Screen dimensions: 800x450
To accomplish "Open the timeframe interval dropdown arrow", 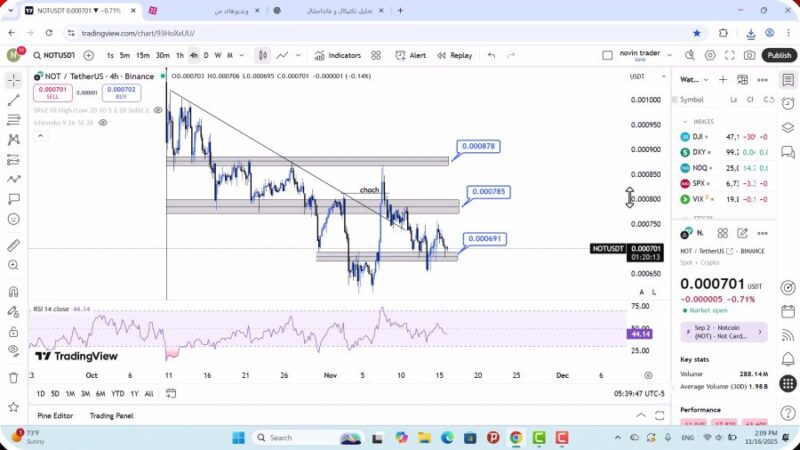I will tap(242, 55).
